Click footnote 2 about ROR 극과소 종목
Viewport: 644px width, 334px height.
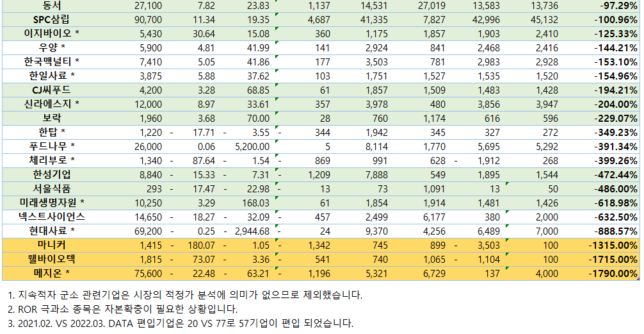123,308
